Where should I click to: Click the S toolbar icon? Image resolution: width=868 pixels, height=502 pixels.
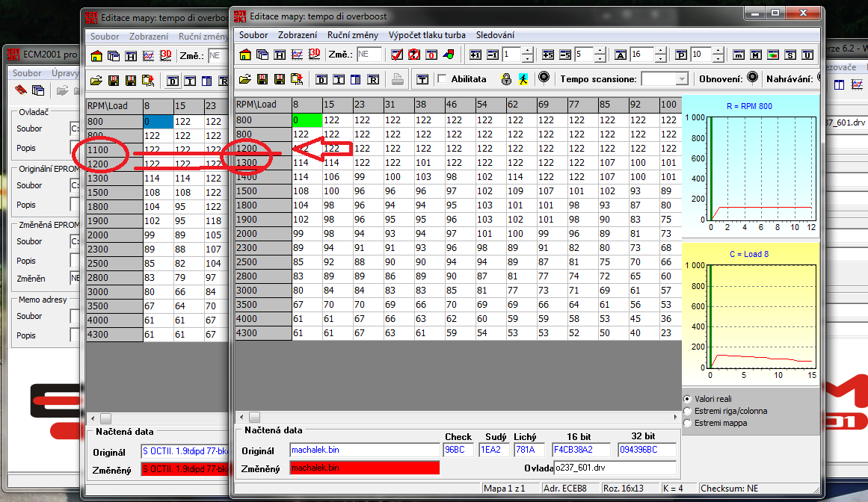[790, 55]
